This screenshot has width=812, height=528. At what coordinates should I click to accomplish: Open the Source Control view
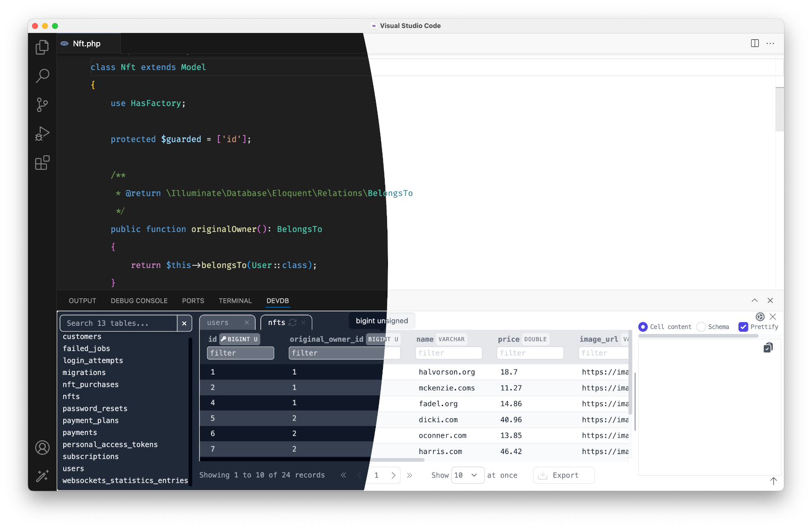pos(42,105)
